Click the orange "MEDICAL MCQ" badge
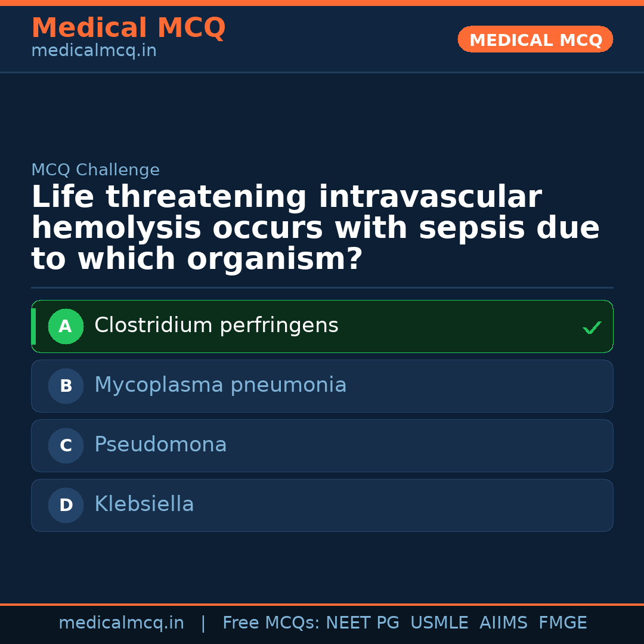The image size is (644, 644). pos(535,40)
